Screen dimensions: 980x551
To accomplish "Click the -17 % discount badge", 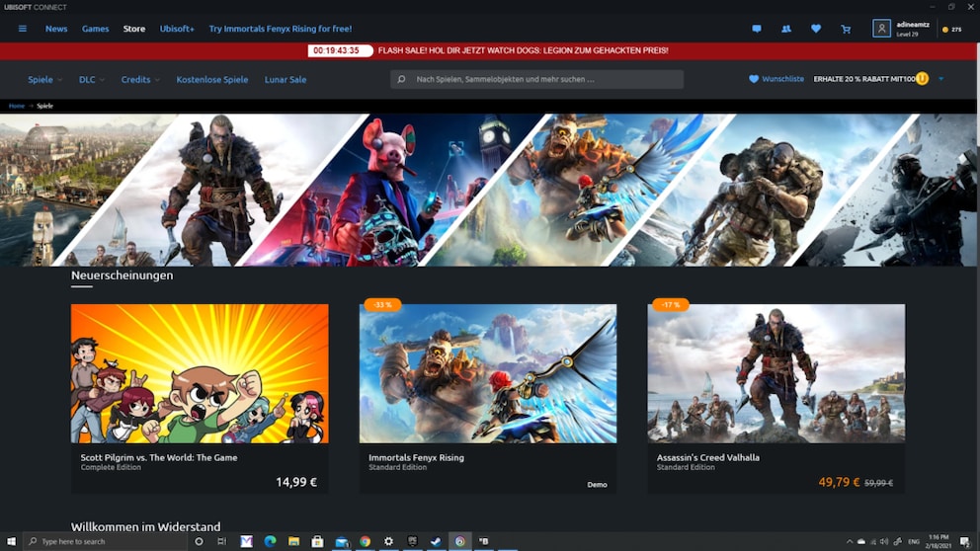I will coord(671,305).
